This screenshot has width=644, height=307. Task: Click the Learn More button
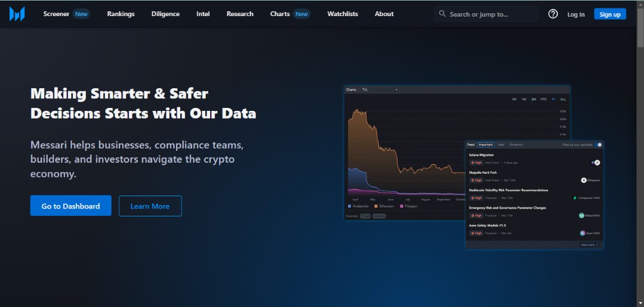coord(150,206)
